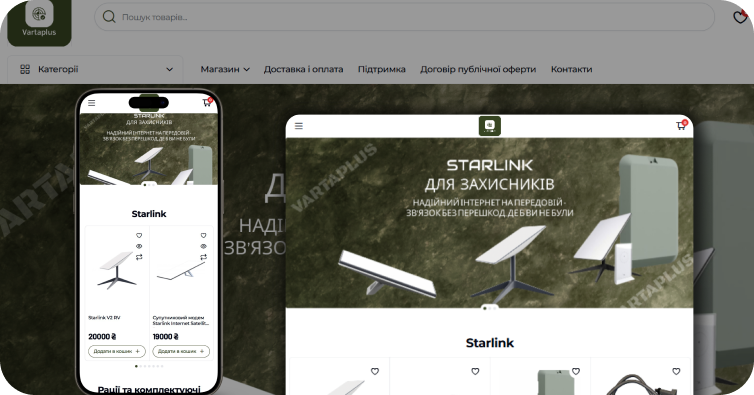754x395 pixels.
Task: Click compare arrows on Starlink V2 RV
Action: [x=139, y=257]
